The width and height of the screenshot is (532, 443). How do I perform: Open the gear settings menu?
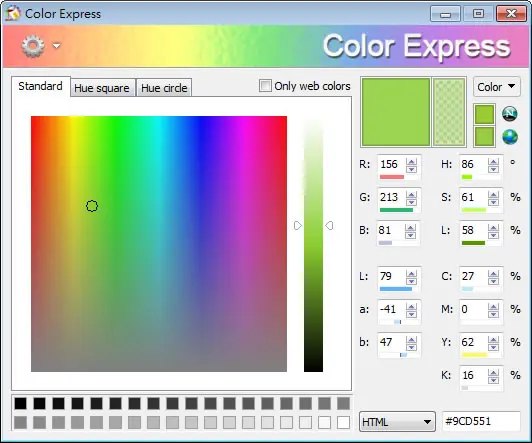click(33, 46)
